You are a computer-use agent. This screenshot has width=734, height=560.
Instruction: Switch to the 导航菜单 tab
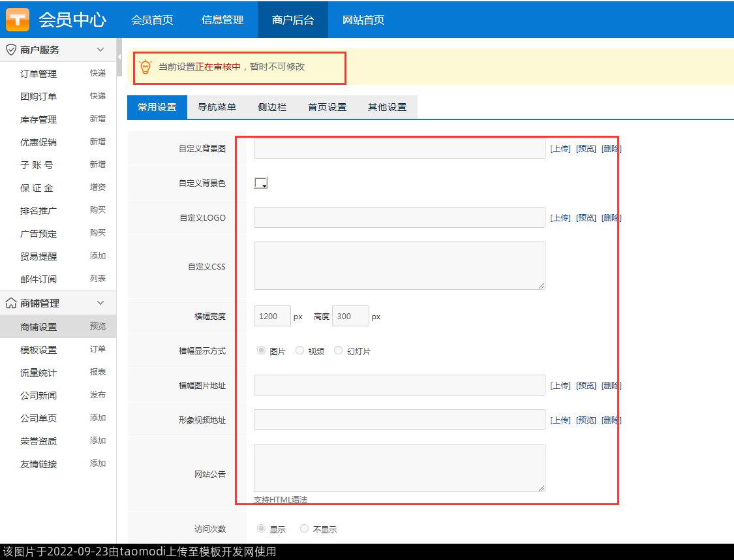(217, 107)
